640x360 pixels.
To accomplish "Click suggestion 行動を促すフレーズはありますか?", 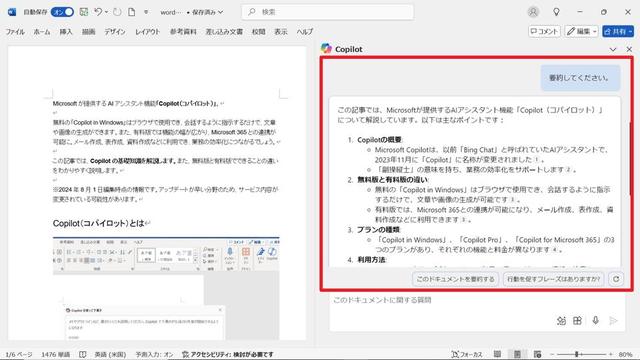I will (x=553, y=279).
